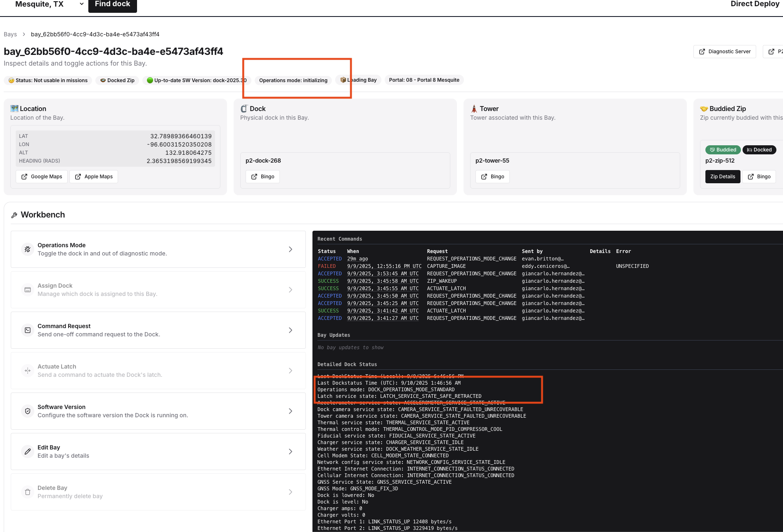The image size is (783, 532).
Task: Click the Edit Bay pencil icon
Action: (28, 452)
